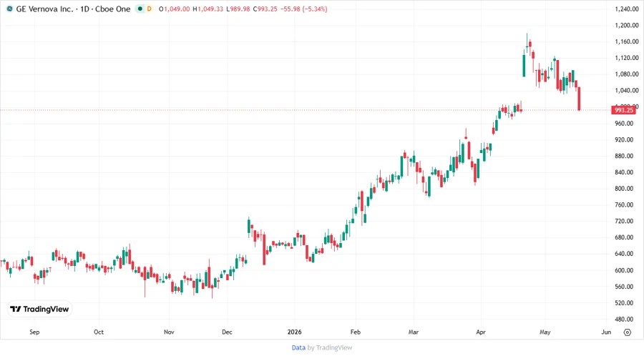Click the latest red candle at 993.25
Image resolution: width=644 pixels, height=356 pixels.
tap(579, 99)
